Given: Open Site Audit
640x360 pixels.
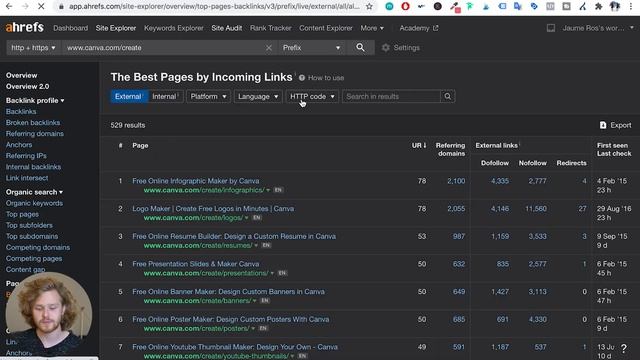Looking at the screenshot, I should pos(227,28).
